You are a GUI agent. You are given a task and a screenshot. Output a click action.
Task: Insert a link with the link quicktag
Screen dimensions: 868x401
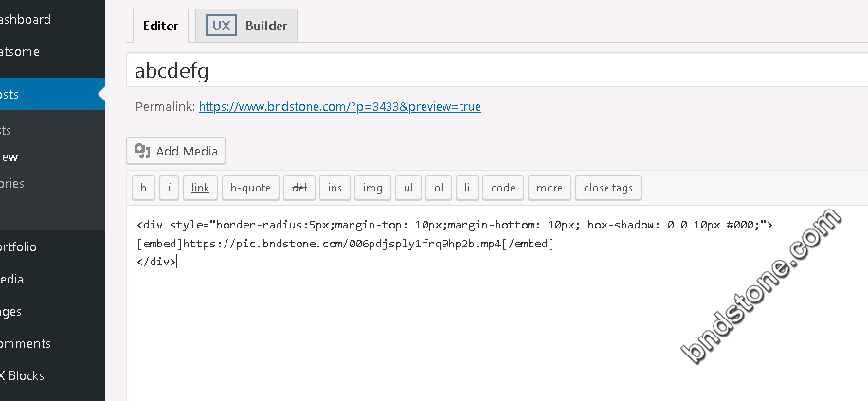click(200, 188)
